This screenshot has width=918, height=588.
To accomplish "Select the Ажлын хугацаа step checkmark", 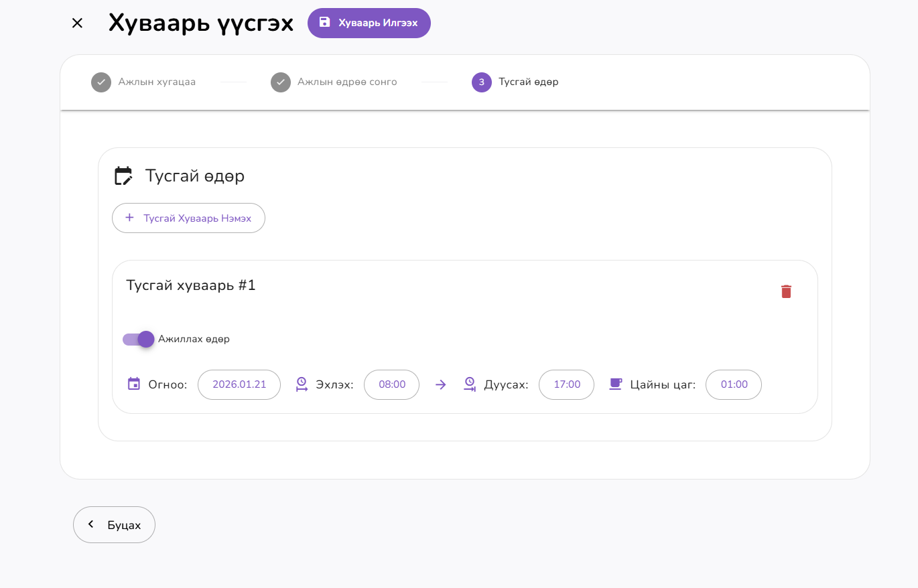I will [101, 82].
